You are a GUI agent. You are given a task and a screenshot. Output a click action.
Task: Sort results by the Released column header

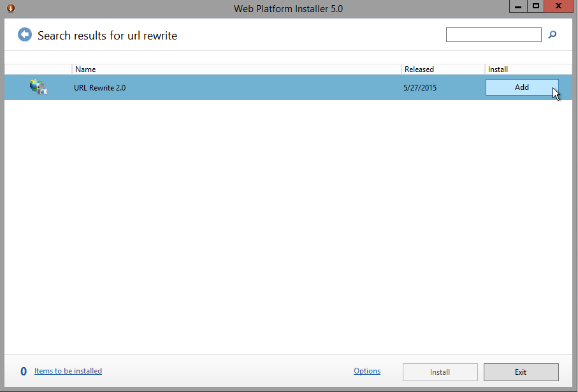[442, 69]
